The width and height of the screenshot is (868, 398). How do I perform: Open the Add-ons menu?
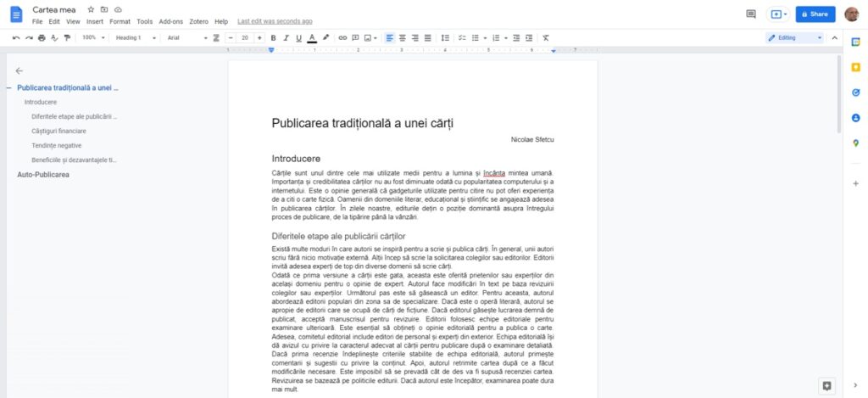(170, 21)
